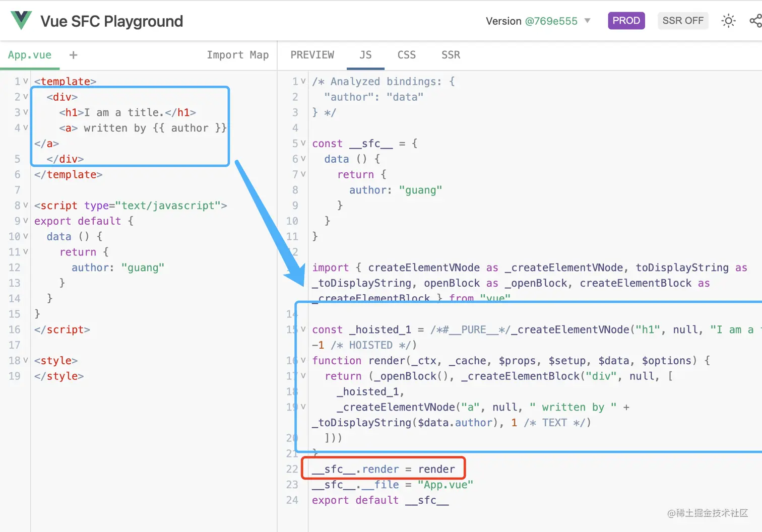Switch to the SSR output tab
Viewport: 762px width, 532px height.
tap(451, 55)
